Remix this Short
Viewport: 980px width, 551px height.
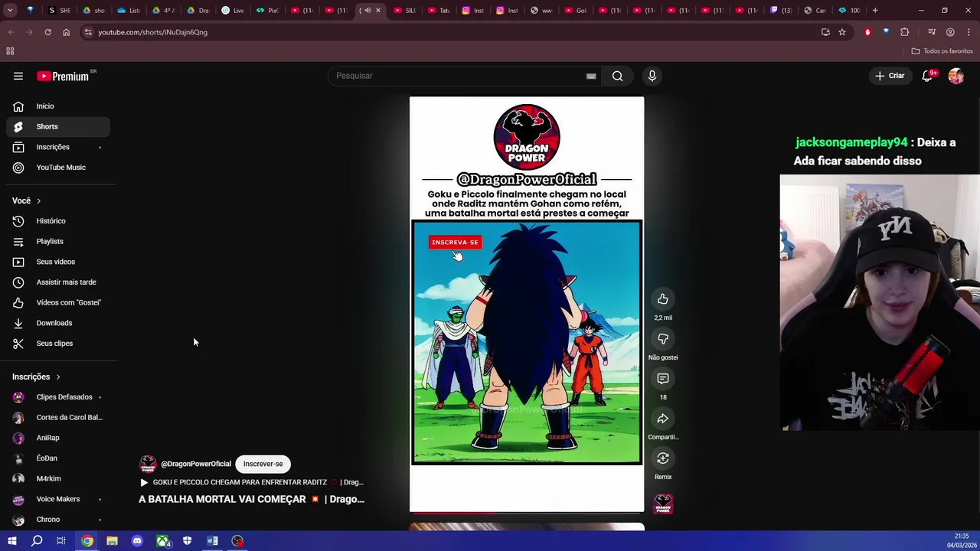pos(663,458)
